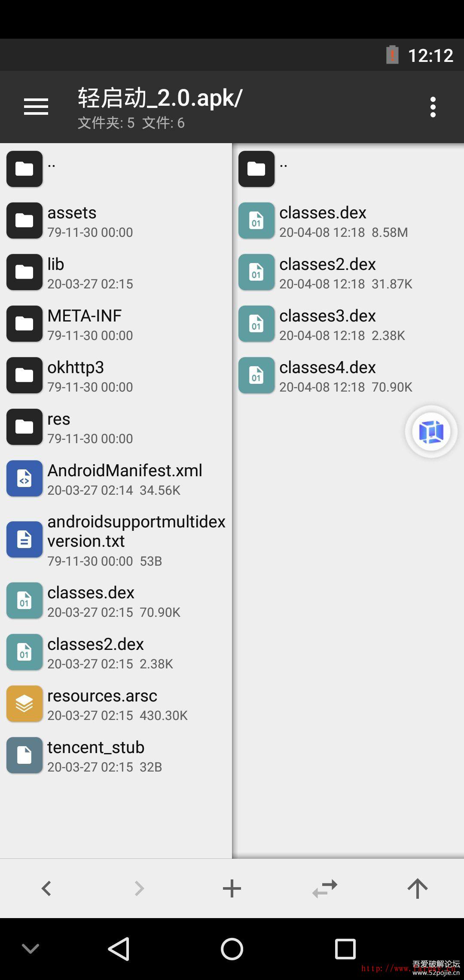Open the assets folder
Viewport: 464px width, 980px height.
(72, 220)
